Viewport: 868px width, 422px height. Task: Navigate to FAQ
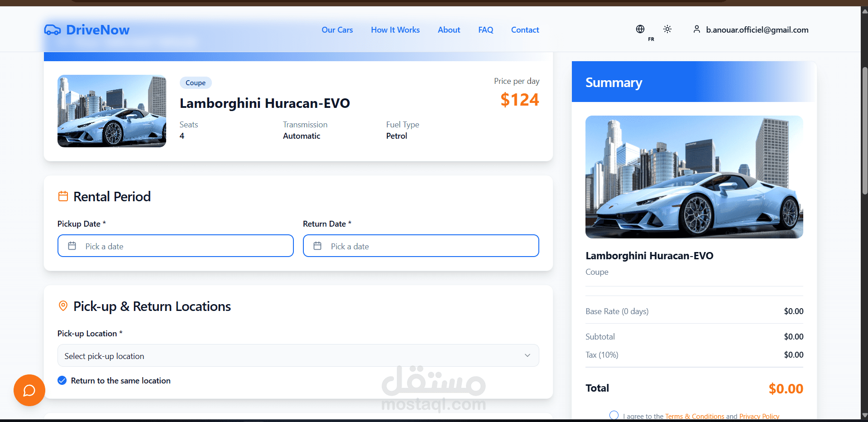[485, 30]
